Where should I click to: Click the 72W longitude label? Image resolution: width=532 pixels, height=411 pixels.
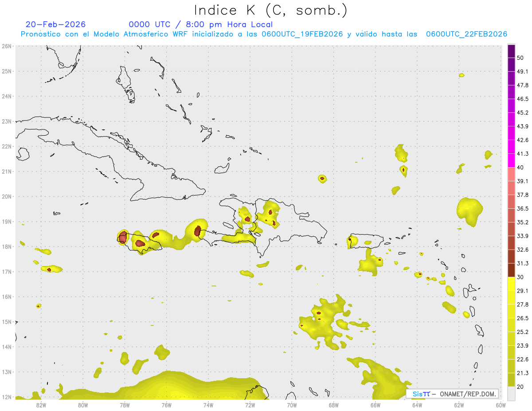click(x=250, y=404)
